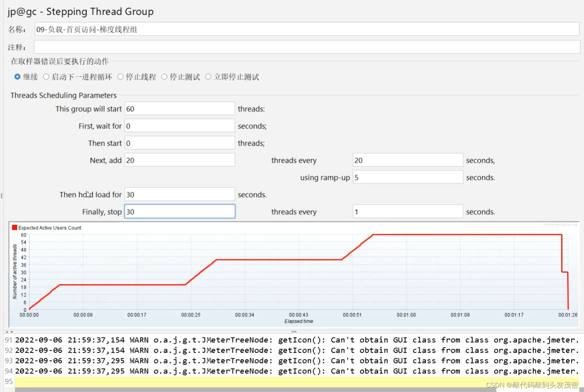The width and height of the screenshot is (584, 392).
Task: Edit the 'Next, add' threads field
Action: (x=180, y=160)
